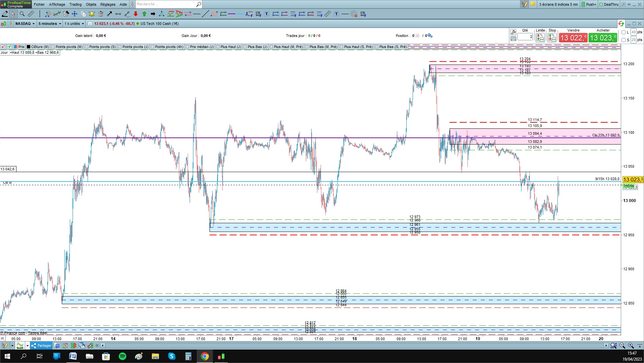Expand the indicator chart icon dropdown arrow
This screenshot has height=363, width=644.
coord(28,346)
